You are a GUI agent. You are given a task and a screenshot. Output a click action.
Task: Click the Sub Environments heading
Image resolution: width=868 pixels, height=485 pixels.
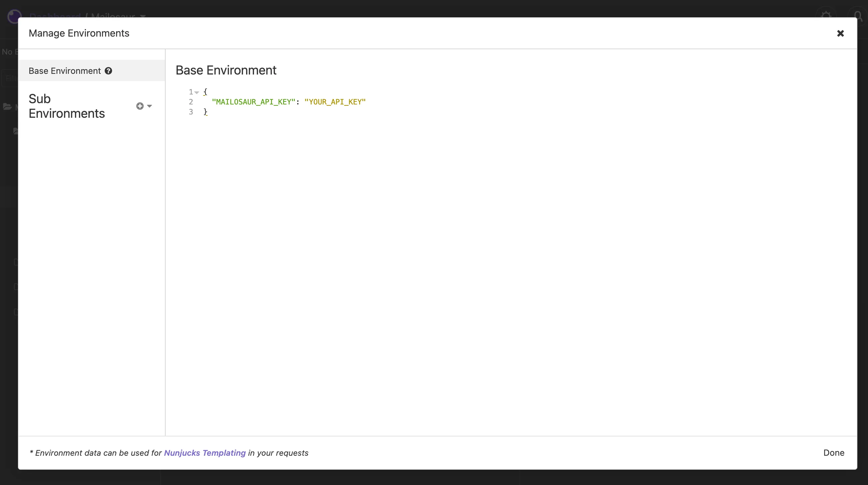point(67,106)
